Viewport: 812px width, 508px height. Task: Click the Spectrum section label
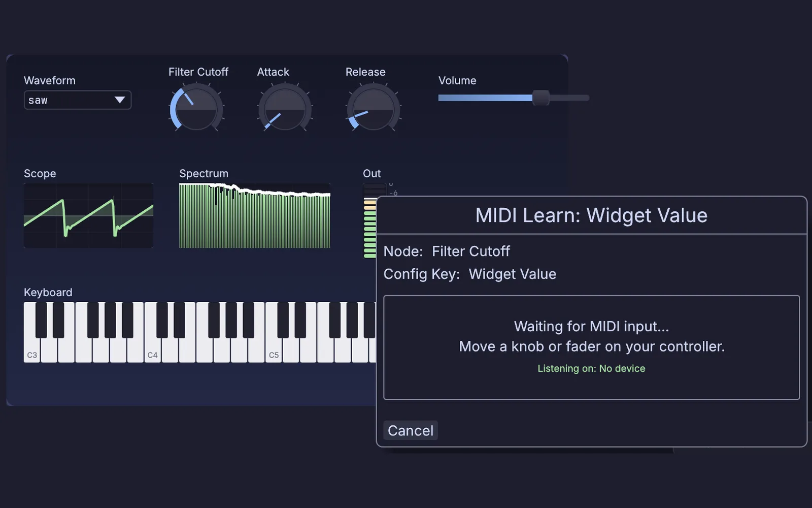click(204, 173)
